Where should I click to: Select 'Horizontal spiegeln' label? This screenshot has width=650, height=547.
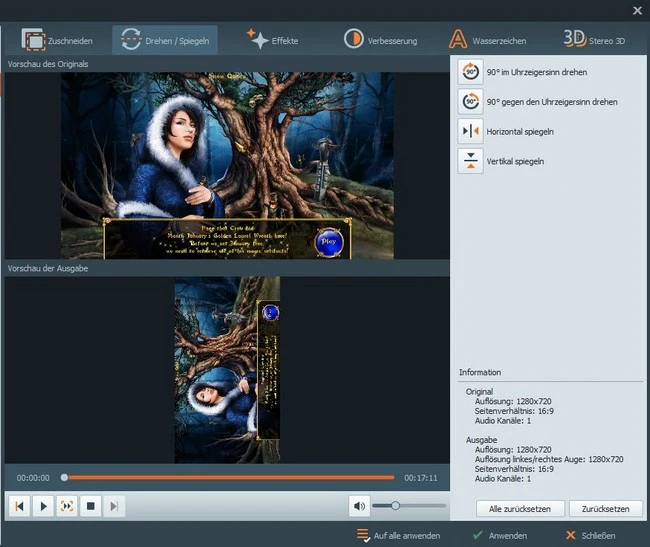click(520, 132)
